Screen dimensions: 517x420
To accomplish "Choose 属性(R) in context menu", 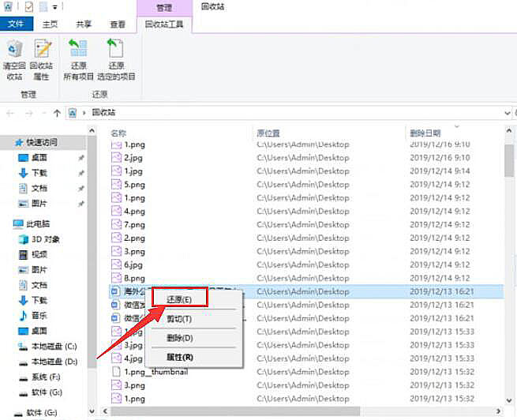I will click(x=180, y=357).
